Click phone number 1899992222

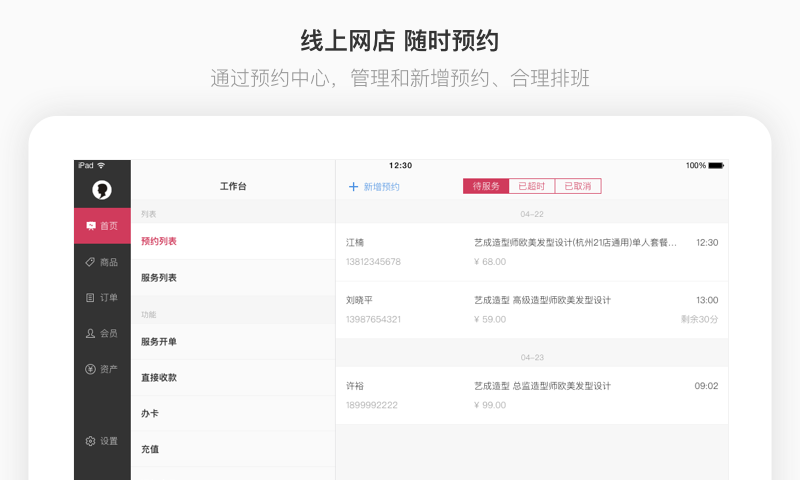[371, 405]
